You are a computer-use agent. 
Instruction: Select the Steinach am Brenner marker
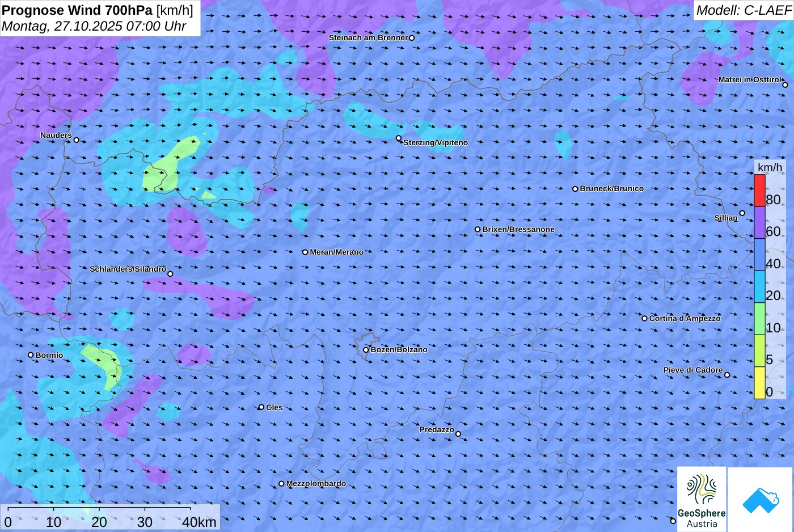coord(412,38)
